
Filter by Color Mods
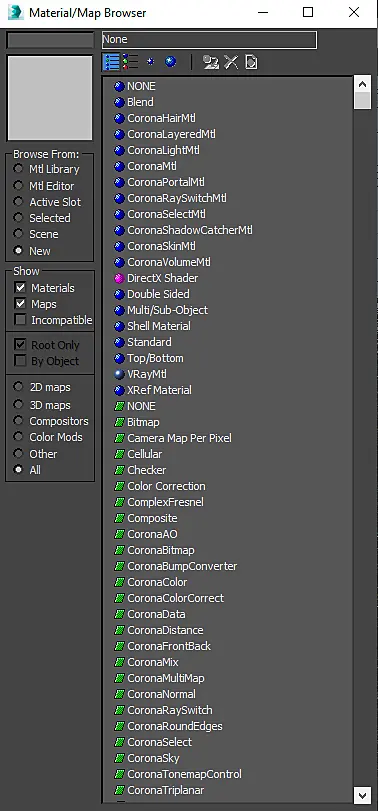(x=19, y=437)
